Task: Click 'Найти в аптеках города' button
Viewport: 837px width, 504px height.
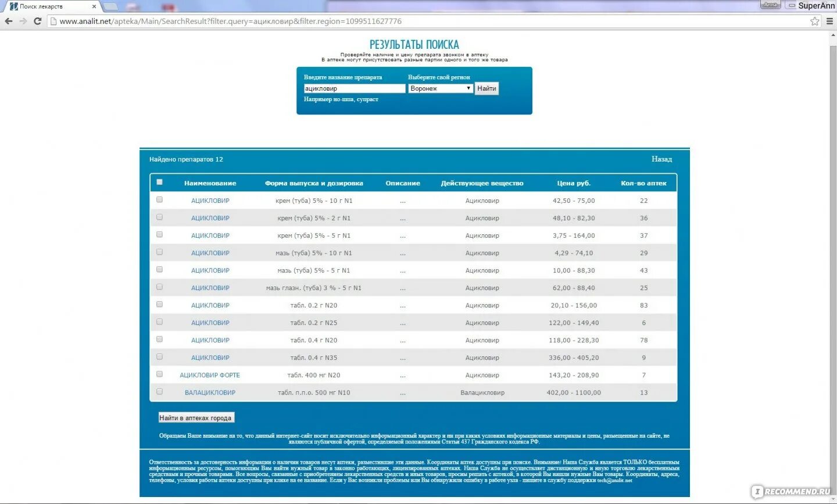Action: (196, 417)
